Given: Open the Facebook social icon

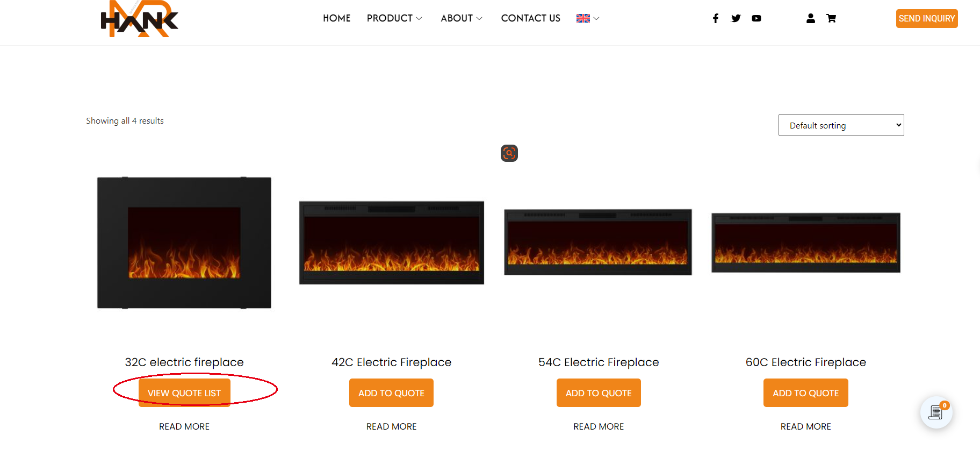Looking at the screenshot, I should coord(715,18).
